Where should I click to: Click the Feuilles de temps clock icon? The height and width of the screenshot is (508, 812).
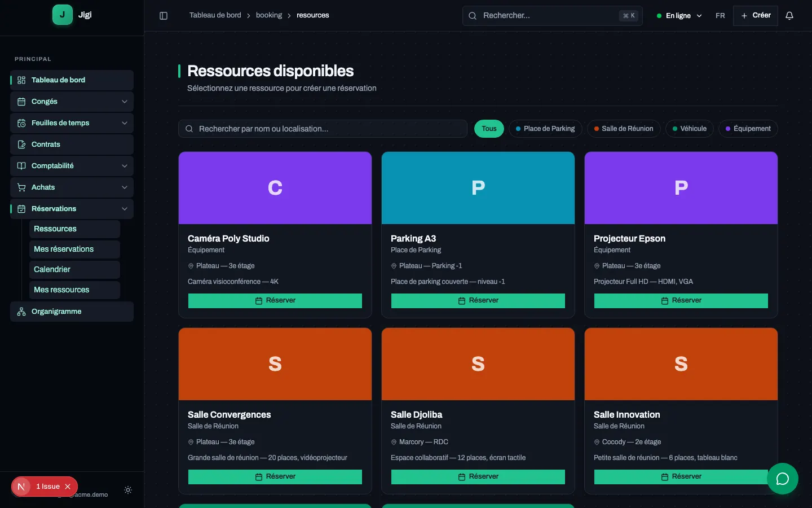21,123
